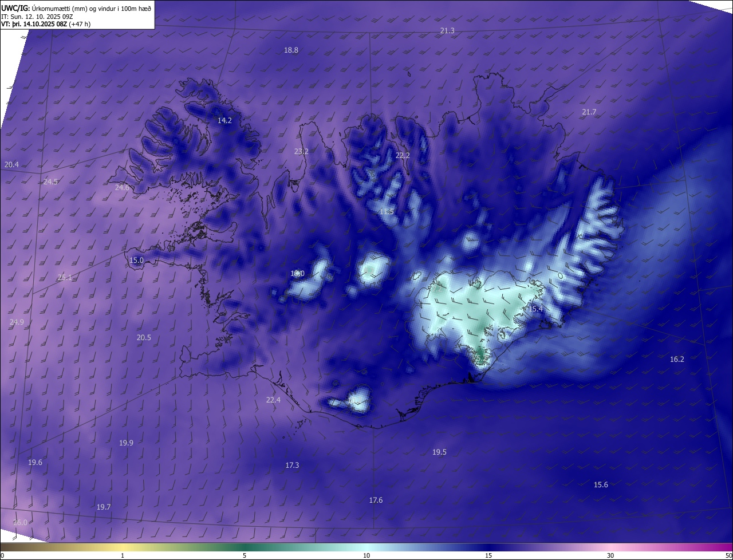
Task: Click the IT: Sun. 12. 10. 2025 09Z line
Action: pos(37,17)
